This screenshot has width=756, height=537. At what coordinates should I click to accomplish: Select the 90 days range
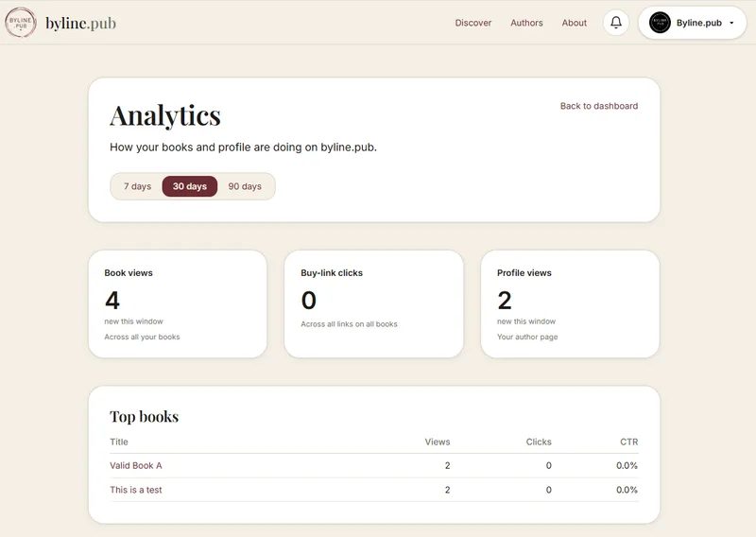245,186
